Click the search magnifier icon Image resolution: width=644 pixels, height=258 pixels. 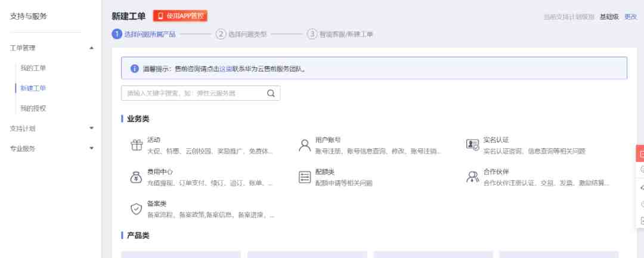pyautogui.click(x=271, y=93)
